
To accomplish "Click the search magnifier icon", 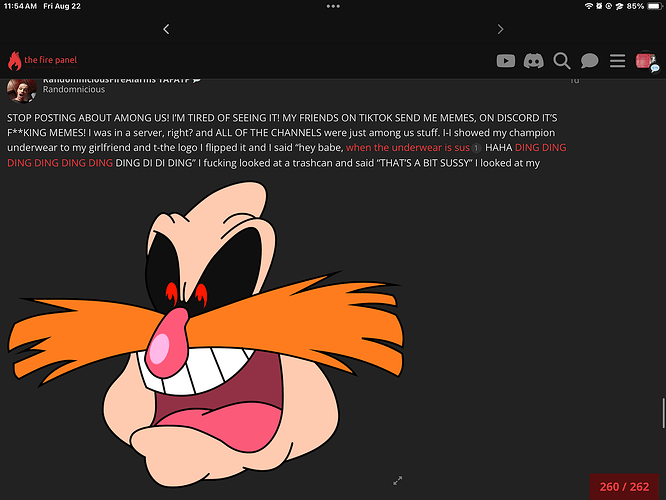I will pos(562,61).
